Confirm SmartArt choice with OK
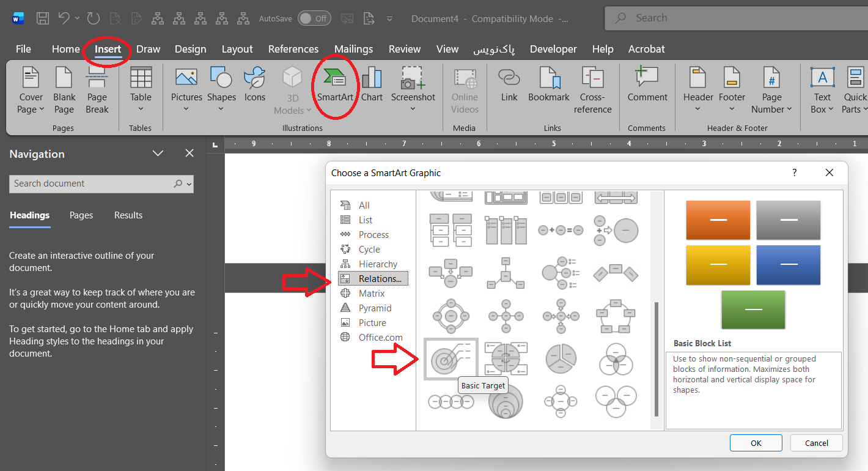This screenshot has height=471, width=868. tap(756, 442)
